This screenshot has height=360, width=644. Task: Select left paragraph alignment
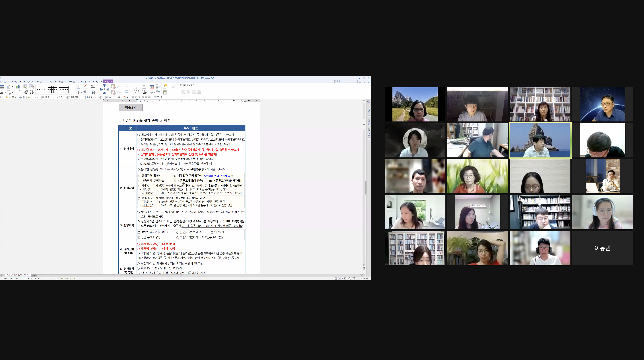tap(136, 97)
